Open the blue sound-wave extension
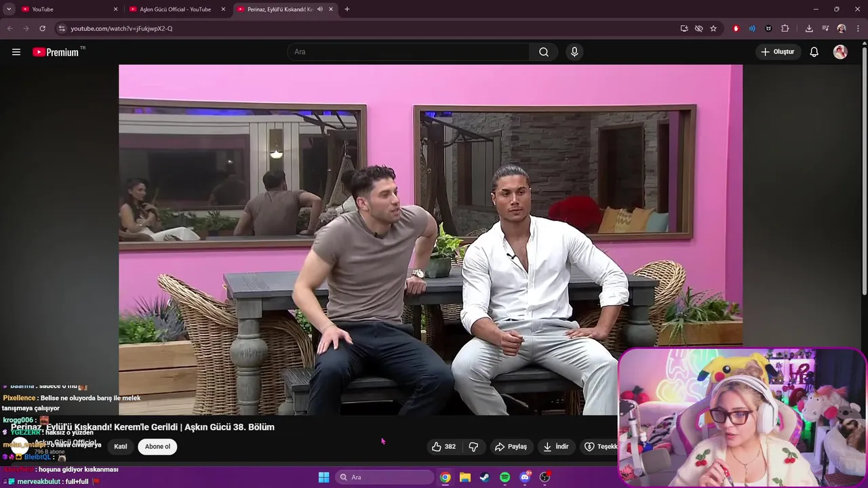The image size is (868, 488). pos(752,28)
